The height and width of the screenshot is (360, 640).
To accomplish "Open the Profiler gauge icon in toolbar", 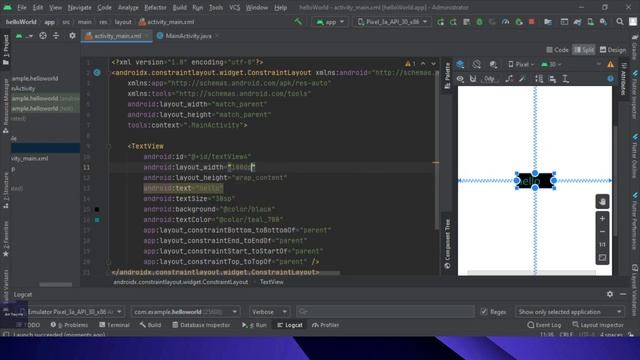I will [x=505, y=22].
